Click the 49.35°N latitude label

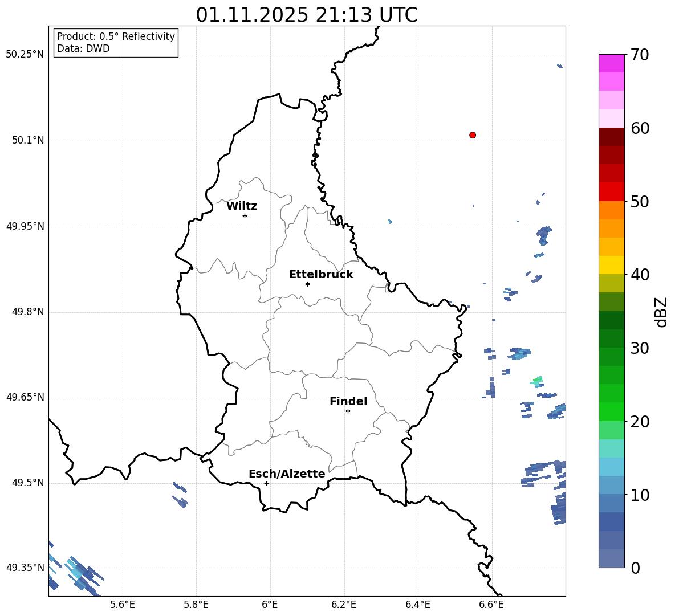point(25,568)
